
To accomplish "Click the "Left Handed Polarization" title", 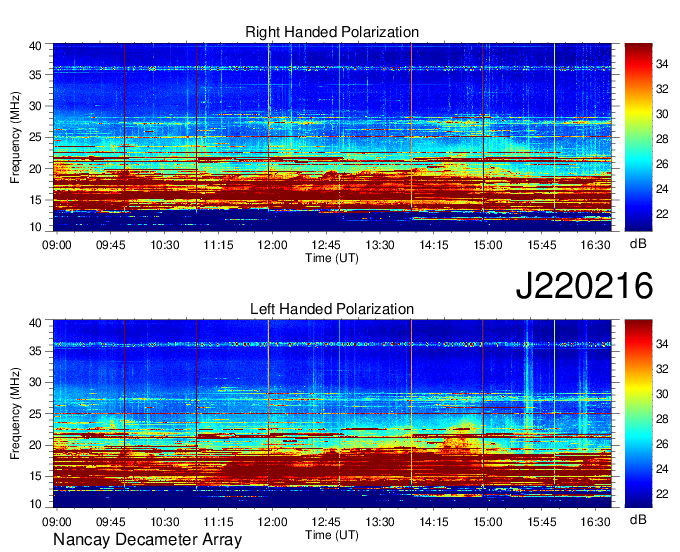I will [332, 309].
